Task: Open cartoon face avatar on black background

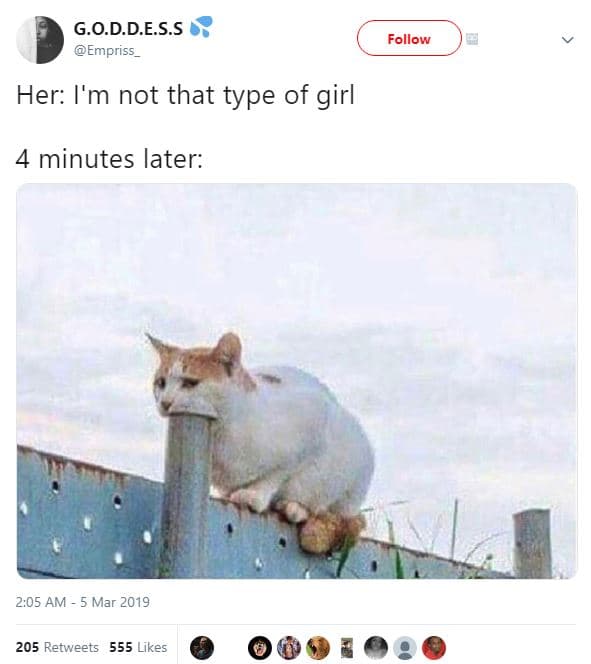Action: coord(260,647)
